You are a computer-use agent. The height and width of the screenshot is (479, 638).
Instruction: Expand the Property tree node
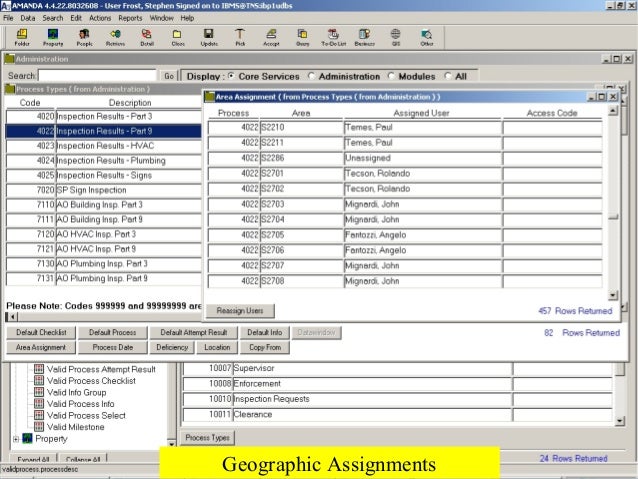pyautogui.click(x=15, y=439)
